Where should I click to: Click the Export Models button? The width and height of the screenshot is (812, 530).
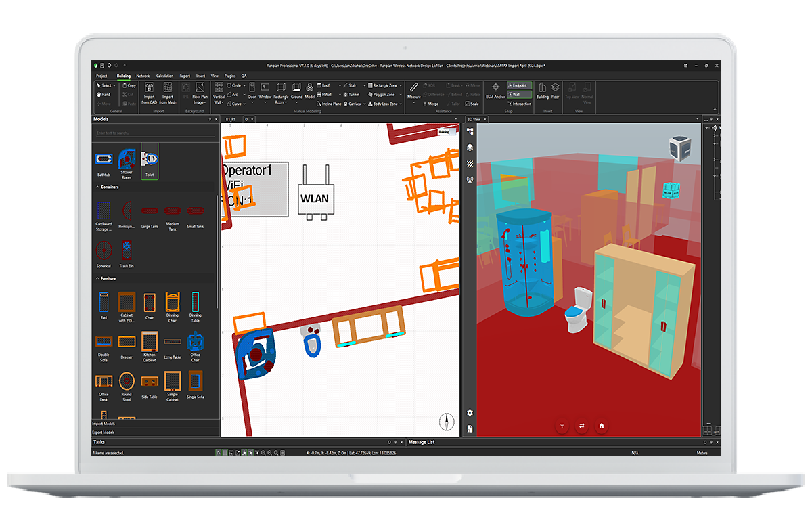104,432
